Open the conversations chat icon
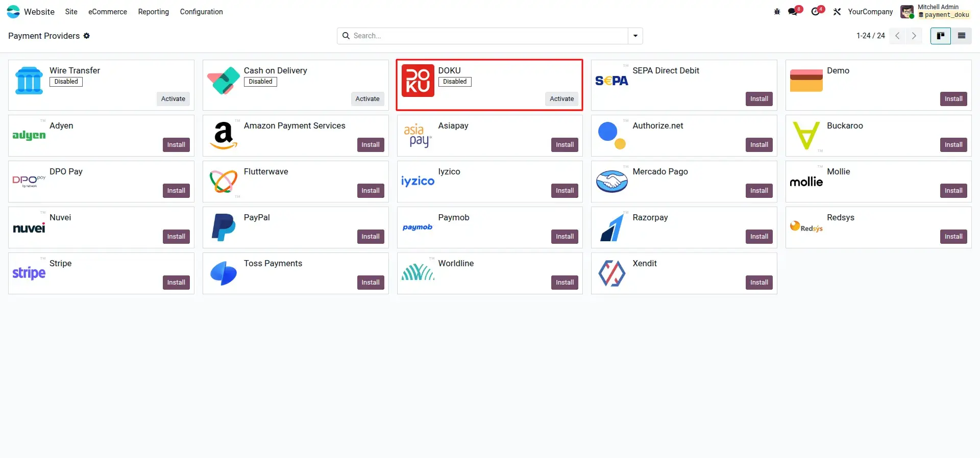The width and height of the screenshot is (980, 458). [793, 12]
